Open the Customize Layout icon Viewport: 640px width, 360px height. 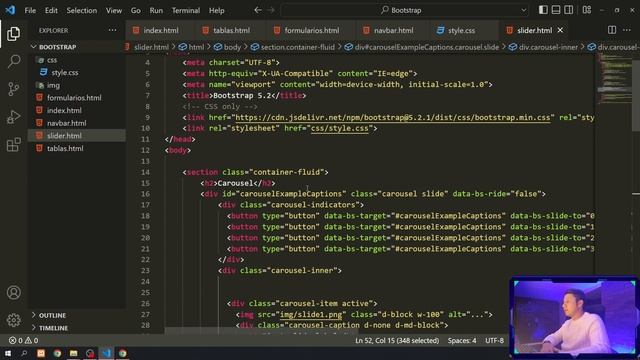click(x=587, y=10)
